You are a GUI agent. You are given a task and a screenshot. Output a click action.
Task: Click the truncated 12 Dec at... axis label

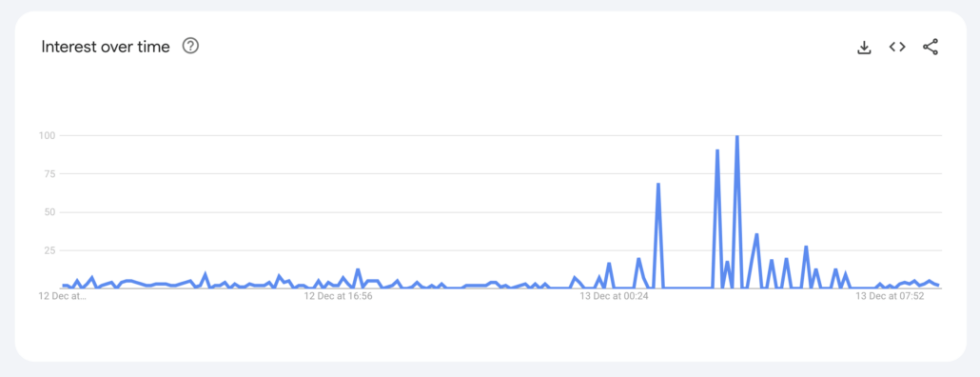click(x=63, y=296)
